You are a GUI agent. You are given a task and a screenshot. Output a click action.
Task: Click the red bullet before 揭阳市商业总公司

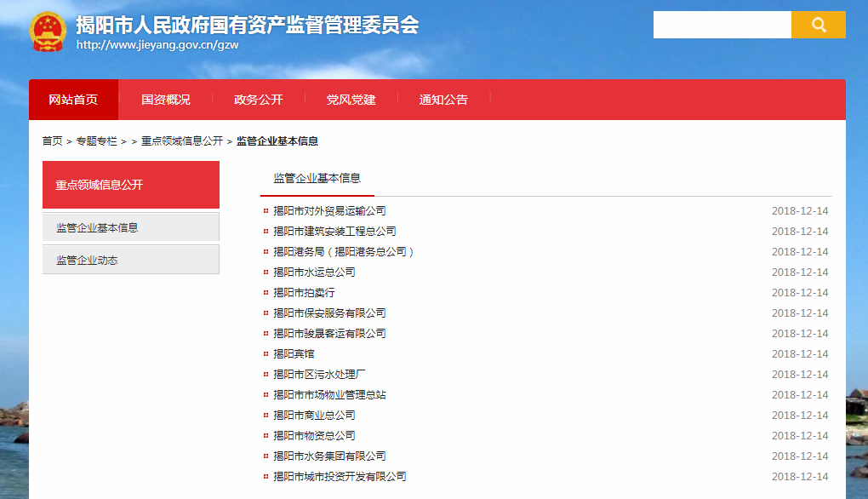[266, 416]
